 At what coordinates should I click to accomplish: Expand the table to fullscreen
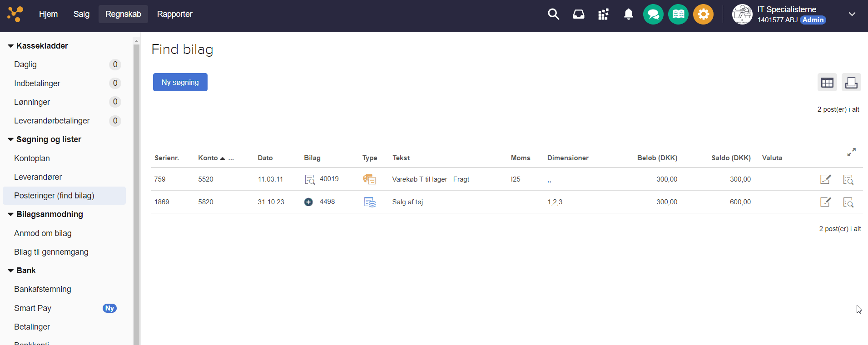(851, 152)
